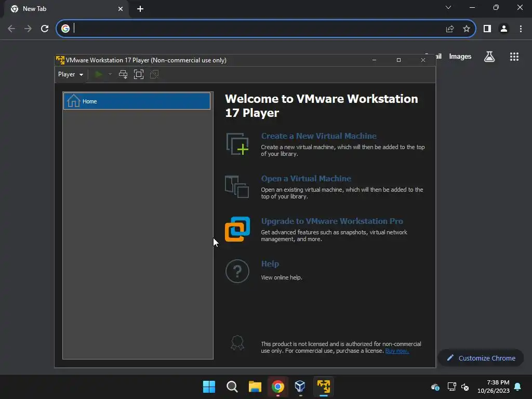Click share this page icon in Chrome
This screenshot has width=532, height=399.
pyautogui.click(x=450, y=29)
